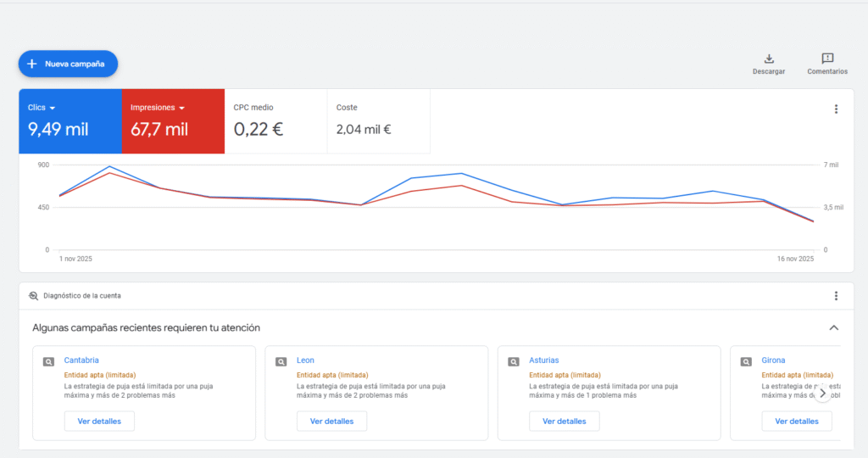Click Entidad apta (limitada) status on Cantabria

[x=100, y=375]
